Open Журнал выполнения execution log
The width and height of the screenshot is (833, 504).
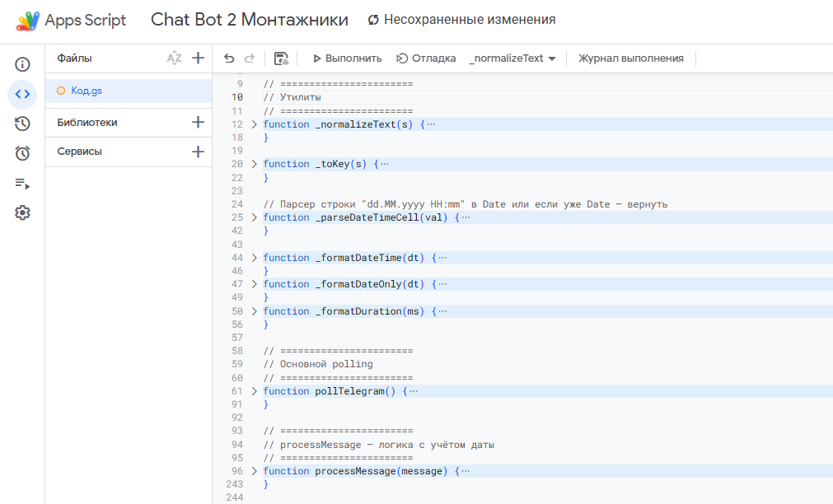tap(630, 58)
